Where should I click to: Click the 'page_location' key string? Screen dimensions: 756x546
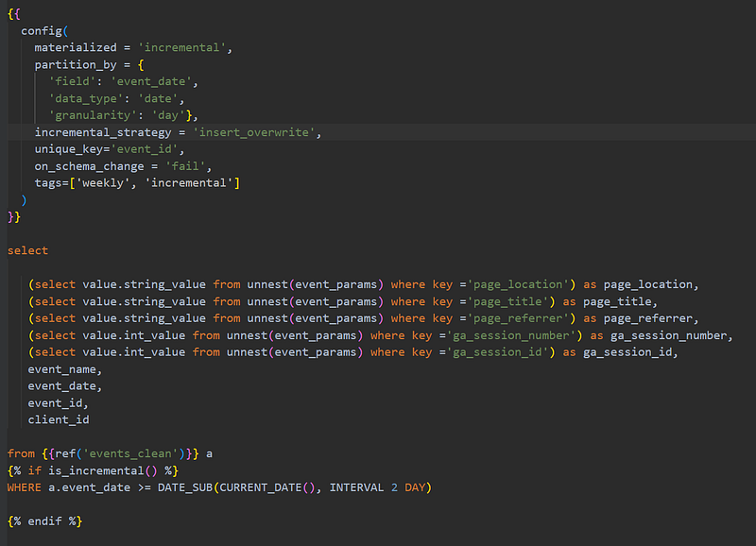(x=518, y=284)
